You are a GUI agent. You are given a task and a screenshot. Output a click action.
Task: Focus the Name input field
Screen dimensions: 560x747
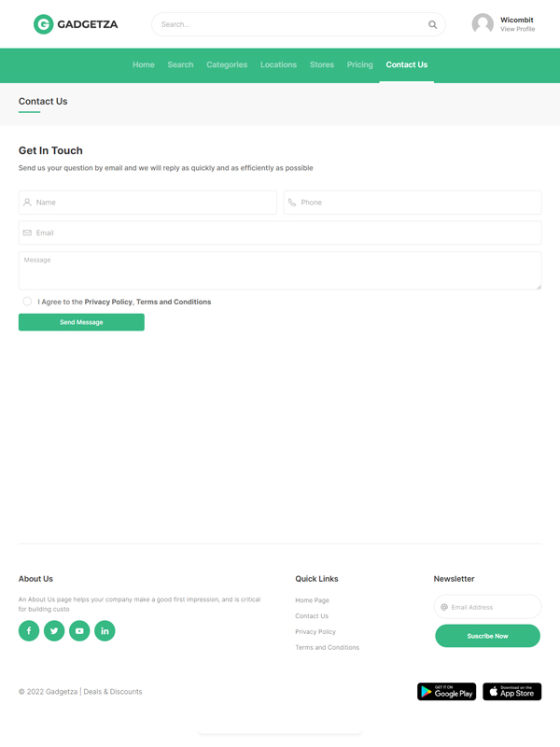[147, 202]
